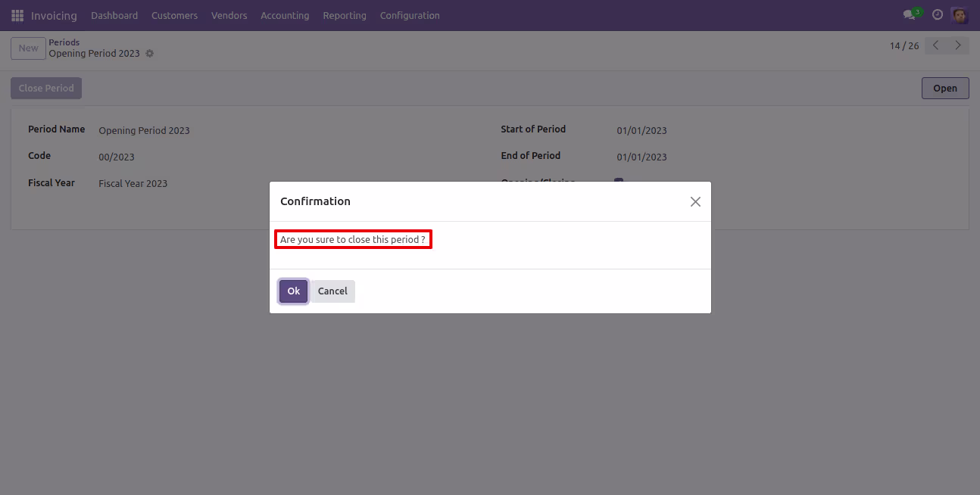Image resolution: width=980 pixels, height=495 pixels.
Task: Dismiss the Confirmation dialog with X
Action: [x=695, y=201]
